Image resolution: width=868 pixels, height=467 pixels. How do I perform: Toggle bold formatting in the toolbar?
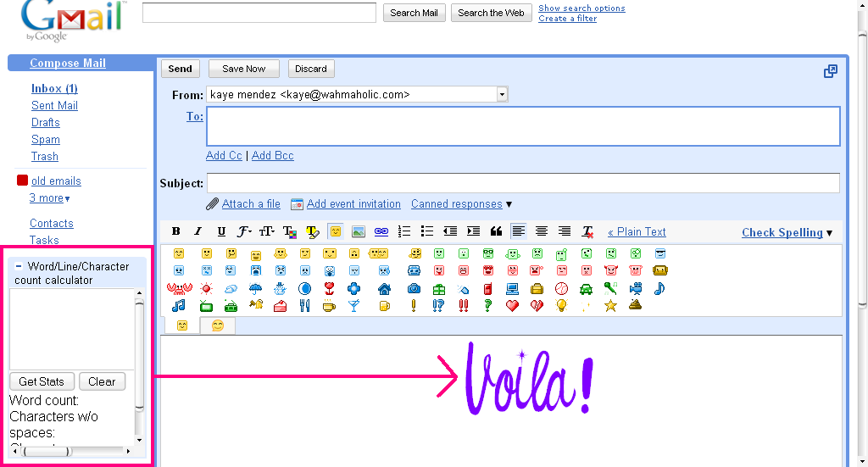point(176,231)
